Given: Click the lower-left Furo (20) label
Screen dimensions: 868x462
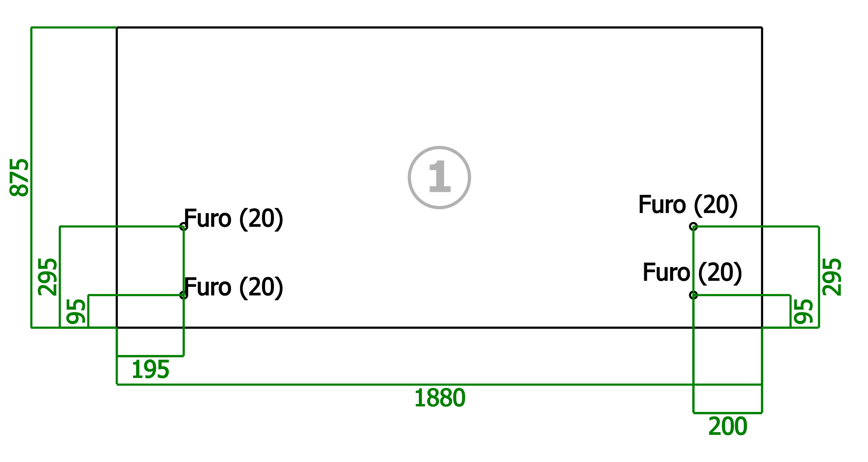Looking at the screenshot, I should click(x=233, y=287).
